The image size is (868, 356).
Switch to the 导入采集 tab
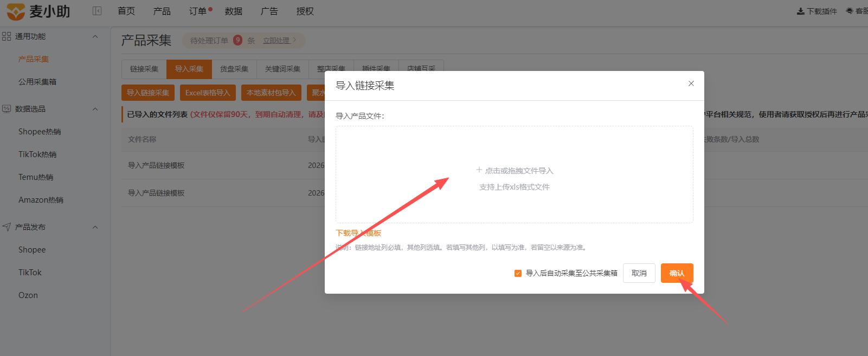tap(189, 69)
